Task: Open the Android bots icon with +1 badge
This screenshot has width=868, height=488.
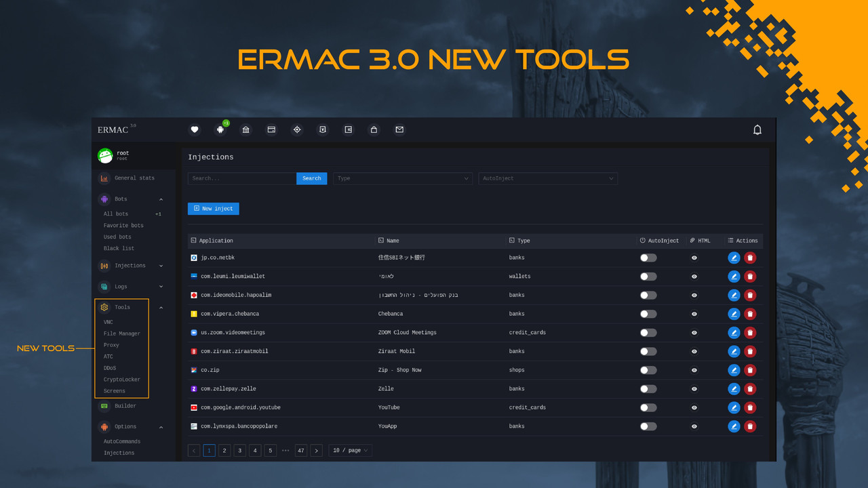Action: [x=220, y=129]
